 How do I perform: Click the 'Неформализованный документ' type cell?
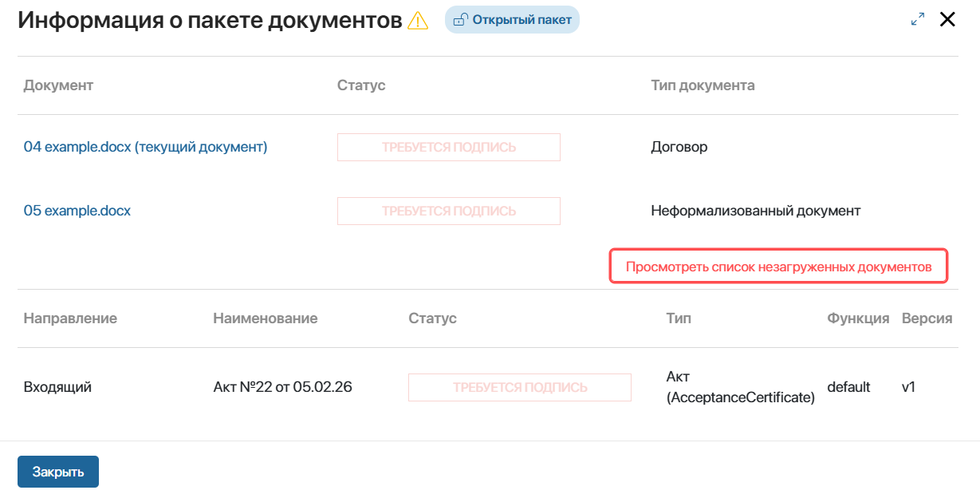pyautogui.click(x=755, y=211)
